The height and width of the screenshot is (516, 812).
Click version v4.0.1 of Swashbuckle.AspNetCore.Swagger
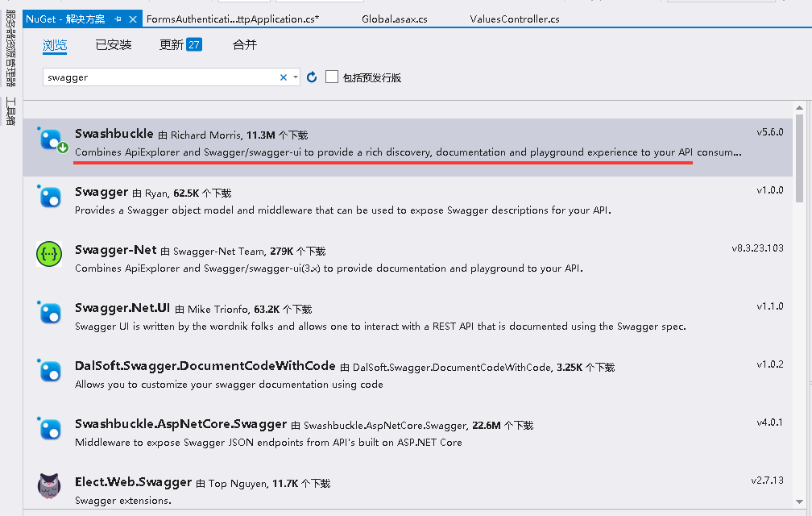click(x=769, y=422)
